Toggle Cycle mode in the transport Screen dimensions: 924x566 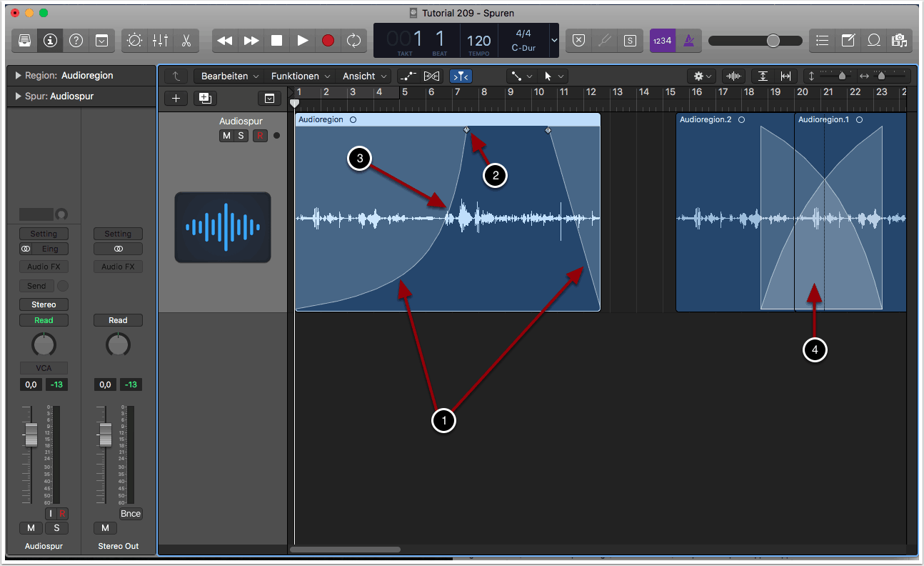353,41
